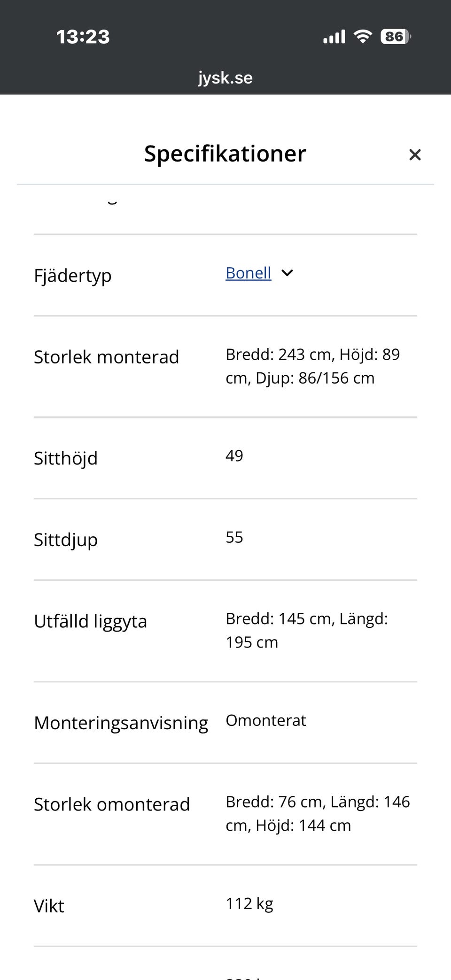Close the Specifikationer panel with the X
451x980 pixels.
click(415, 154)
